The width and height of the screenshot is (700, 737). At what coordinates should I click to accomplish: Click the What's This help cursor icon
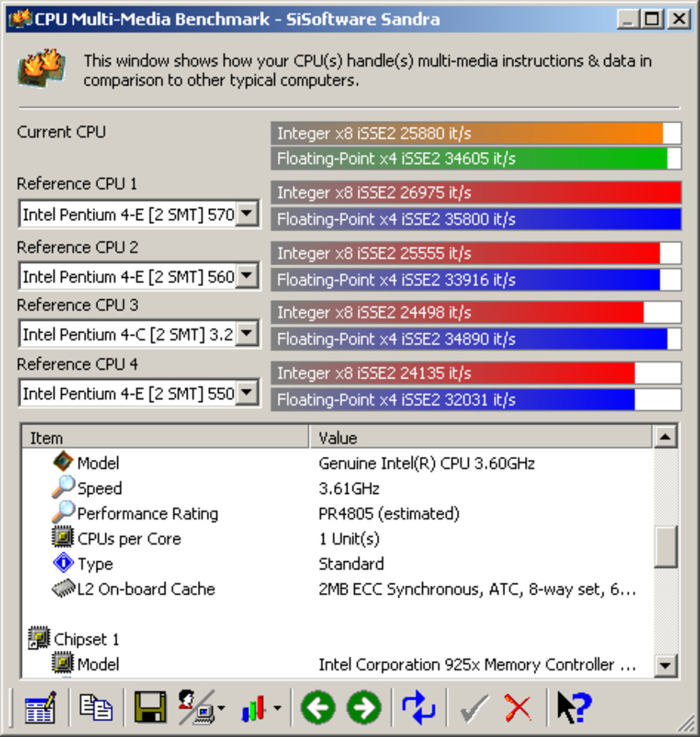573,707
